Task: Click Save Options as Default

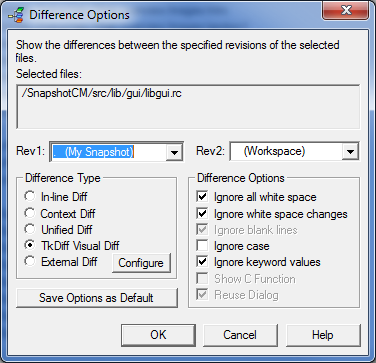Action: click(97, 298)
